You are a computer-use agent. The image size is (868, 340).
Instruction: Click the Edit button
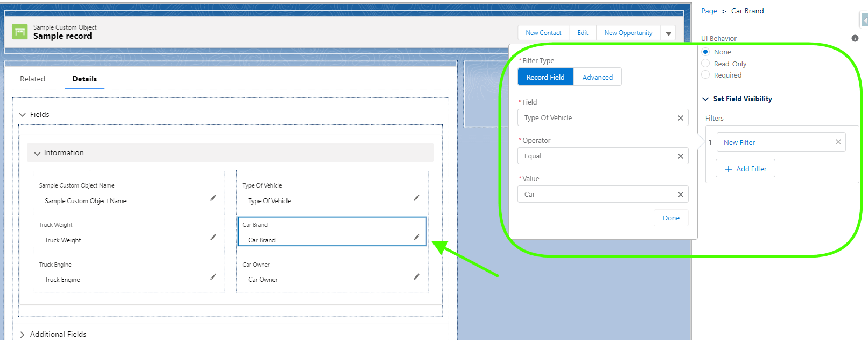tap(583, 33)
